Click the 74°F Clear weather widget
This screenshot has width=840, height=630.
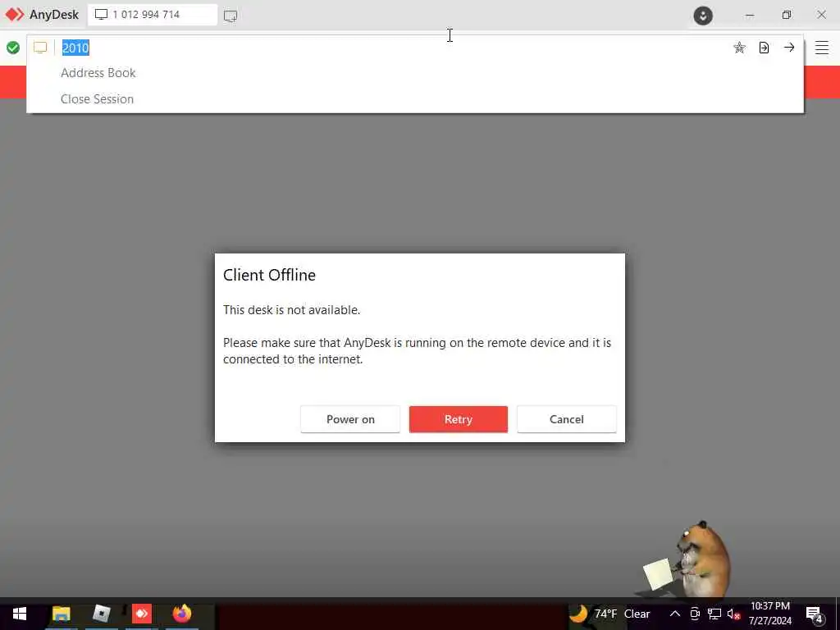pyautogui.click(x=609, y=614)
